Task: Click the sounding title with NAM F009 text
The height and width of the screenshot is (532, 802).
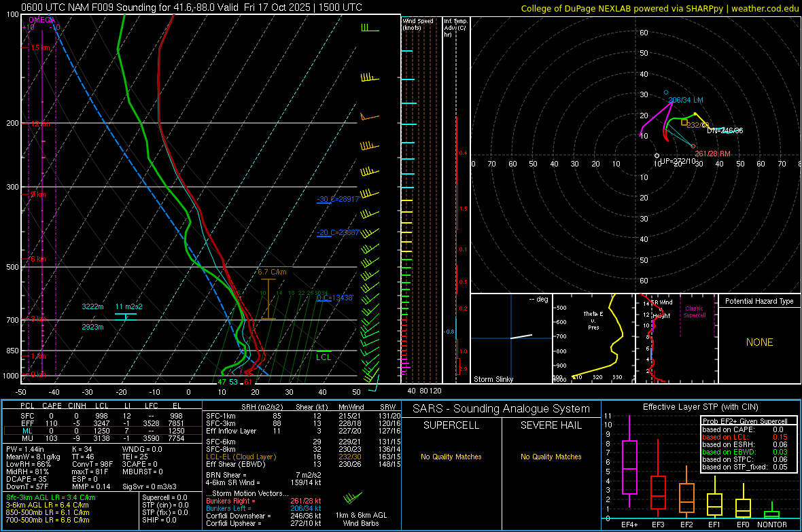Action: click(191, 7)
